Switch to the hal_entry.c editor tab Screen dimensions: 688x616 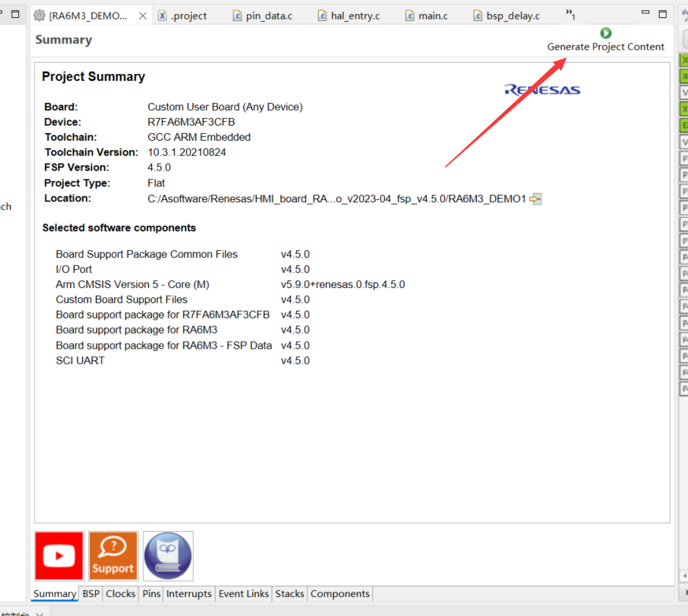click(x=350, y=16)
